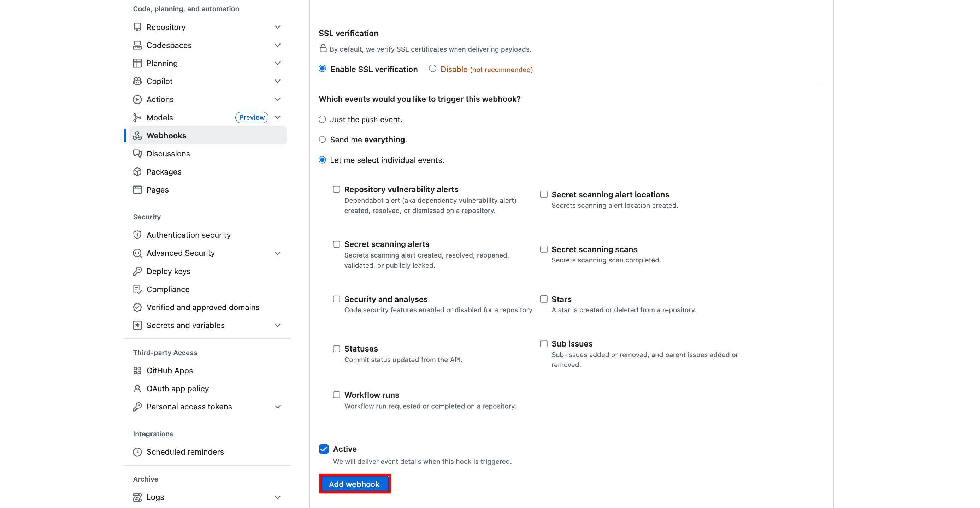Open Packages via the package icon
The width and height of the screenshot is (980, 508).
pyautogui.click(x=137, y=172)
